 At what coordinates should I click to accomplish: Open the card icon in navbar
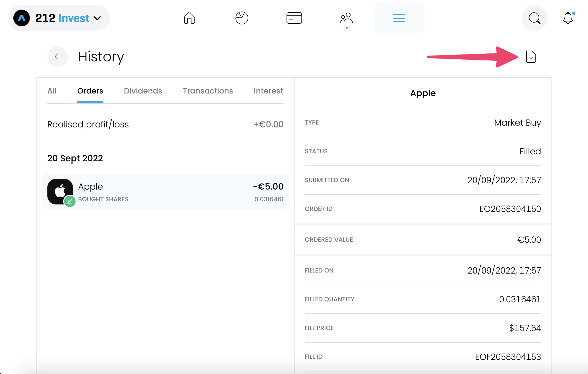[x=294, y=18]
